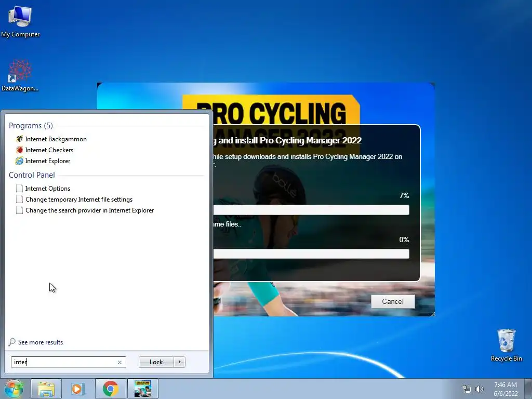Select the My Computer desktop icon
Image resolution: width=532 pixels, height=399 pixels.
[x=20, y=22]
